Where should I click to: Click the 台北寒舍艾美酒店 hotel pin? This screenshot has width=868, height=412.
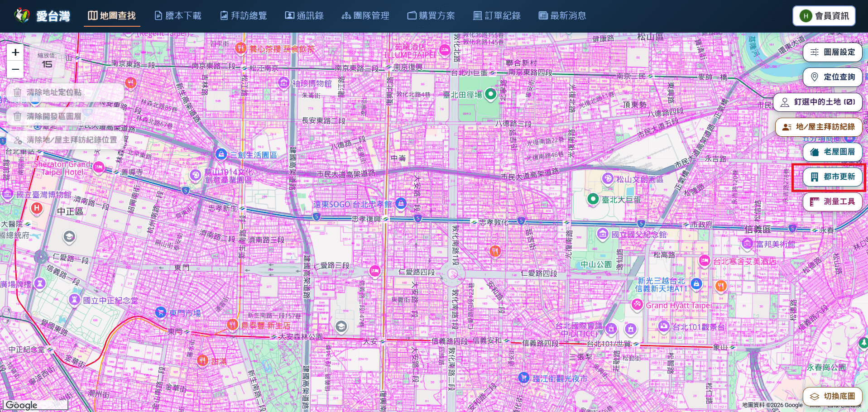(x=704, y=260)
